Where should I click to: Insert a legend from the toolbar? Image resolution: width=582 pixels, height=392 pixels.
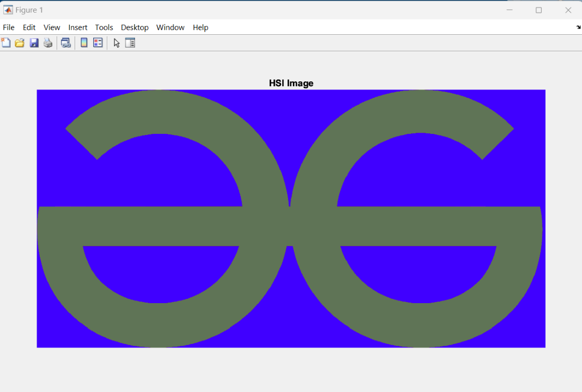(x=98, y=43)
